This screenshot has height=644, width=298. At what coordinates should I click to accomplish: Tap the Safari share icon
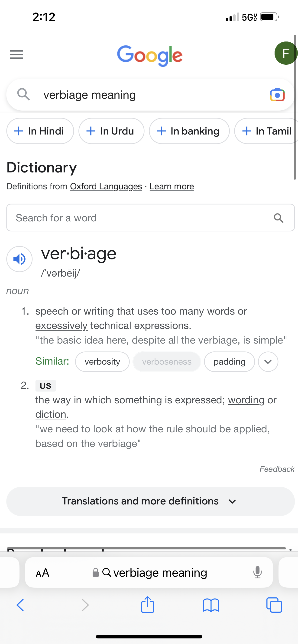(148, 605)
